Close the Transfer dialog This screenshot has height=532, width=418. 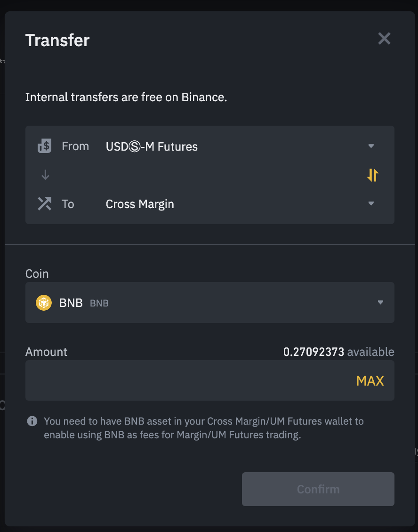pos(384,39)
